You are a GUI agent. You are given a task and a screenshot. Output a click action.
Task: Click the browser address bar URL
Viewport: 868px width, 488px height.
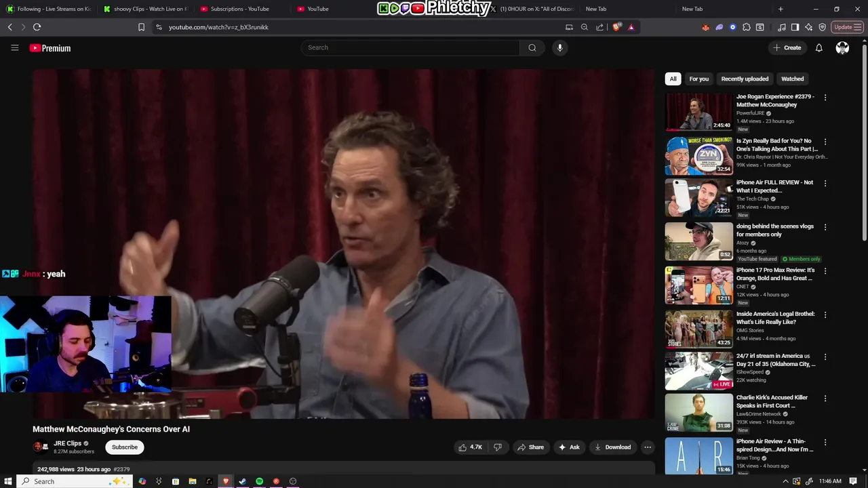218,27
